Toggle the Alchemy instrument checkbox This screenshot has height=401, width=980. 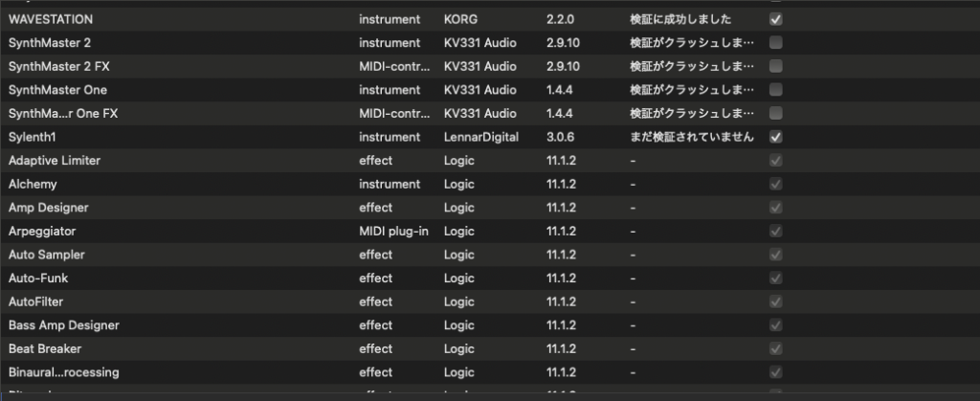[x=775, y=184]
